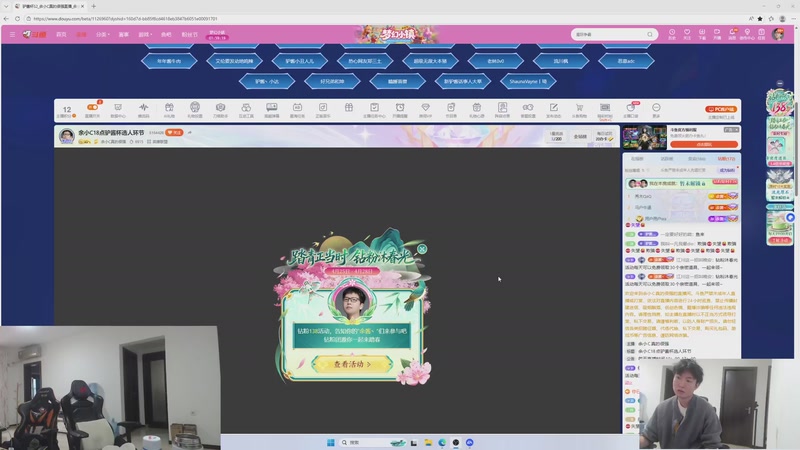Select the 老林0v0 hexagon button
The width and height of the screenshot is (800, 450).
coord(495,61)
